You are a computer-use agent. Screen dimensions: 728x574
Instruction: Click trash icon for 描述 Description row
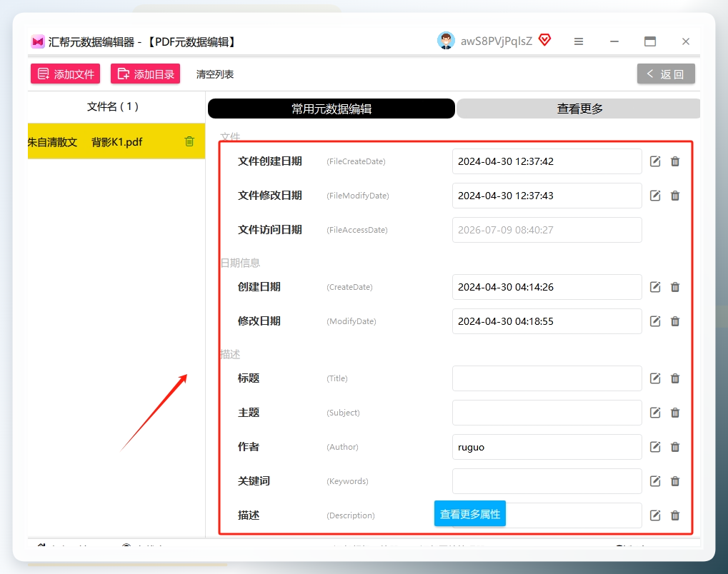tap(675, 515)
